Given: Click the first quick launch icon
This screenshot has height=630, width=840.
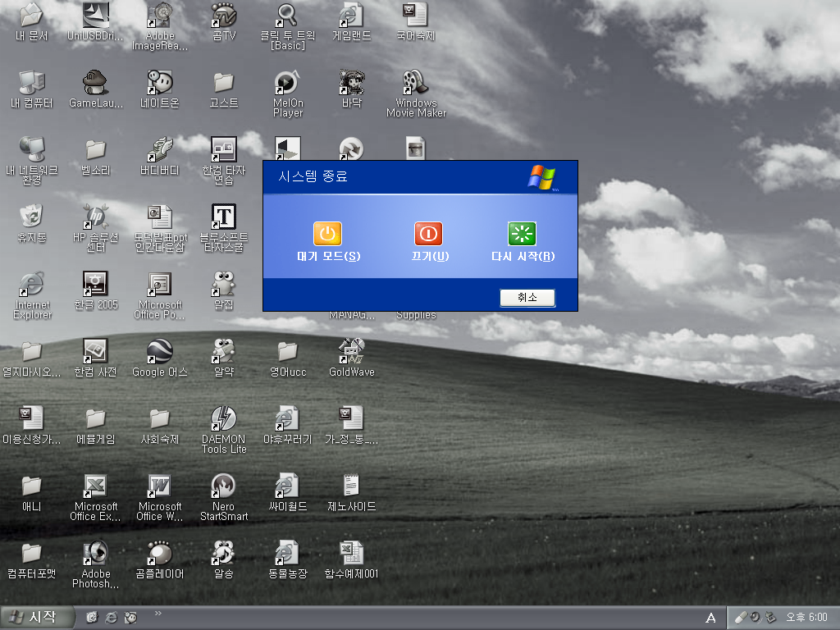Looking at the screenshot, I should tap(92, 618).
